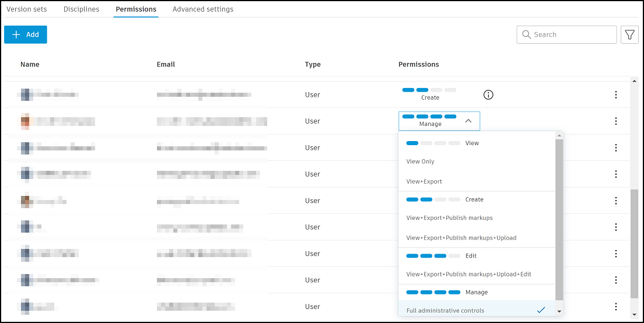This screenshot has height=323, width=644.
Task: Collapse the Manage permissions dropdown
Action: [468, 121]
